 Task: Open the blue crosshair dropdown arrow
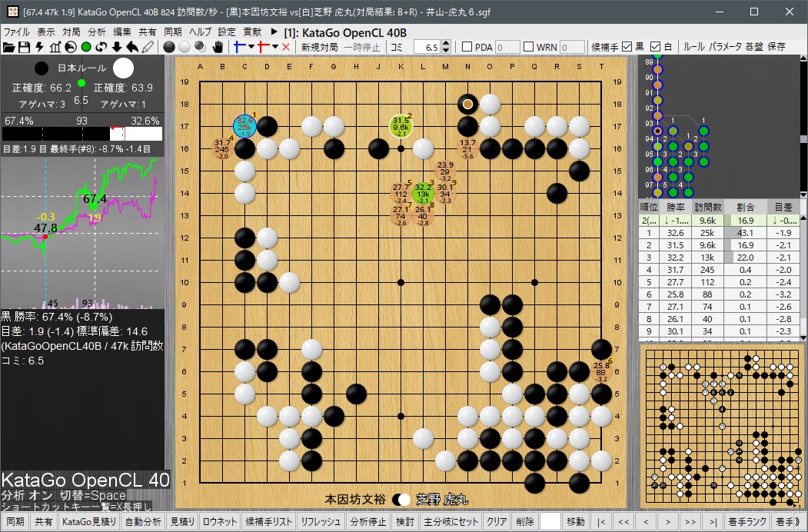[251, 47]
